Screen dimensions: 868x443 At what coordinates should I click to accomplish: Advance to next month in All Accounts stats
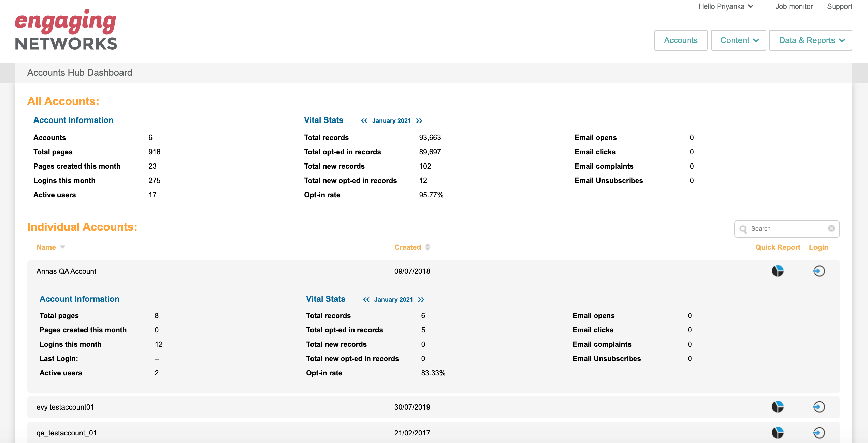[x=419, y=121]
